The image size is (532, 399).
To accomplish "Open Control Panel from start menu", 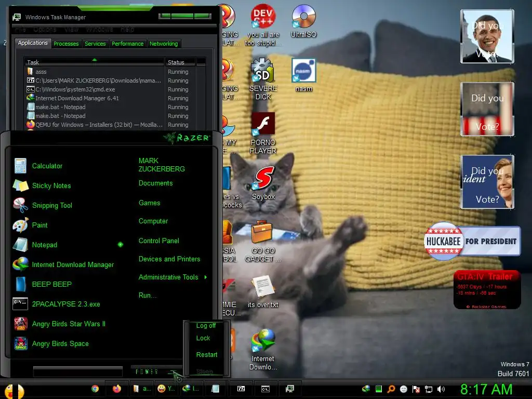I will pyautogui.click(x=159, y=241).
